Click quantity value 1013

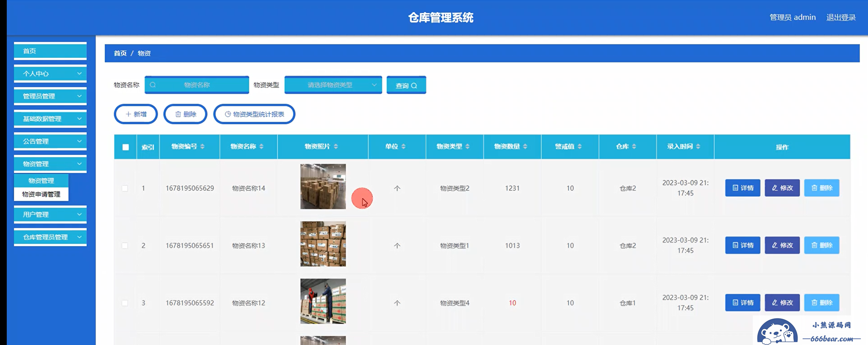(512, 246)
